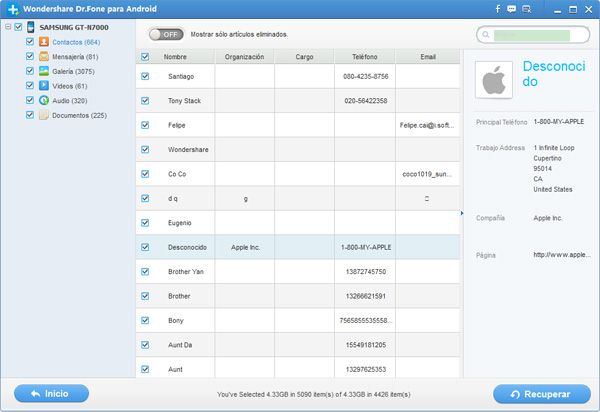Select phone number 020-56422358
Viewport: 600px width, 412px height.
[366, 101]
